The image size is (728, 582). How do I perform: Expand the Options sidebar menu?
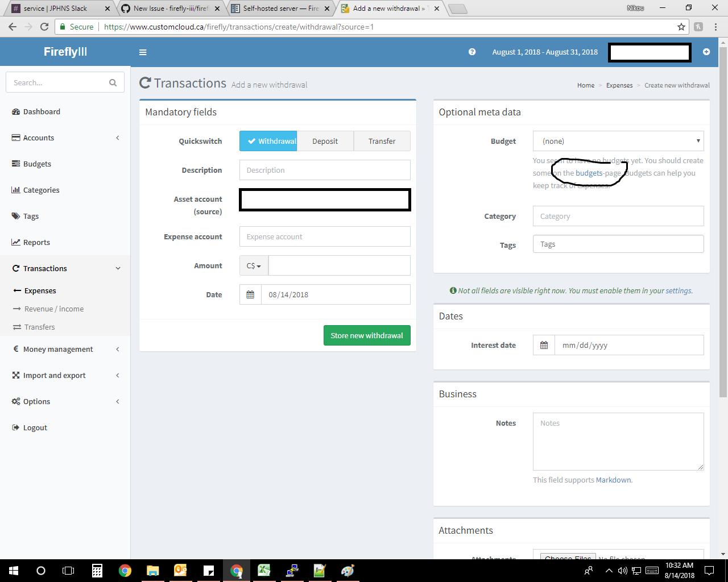[65, 401]
